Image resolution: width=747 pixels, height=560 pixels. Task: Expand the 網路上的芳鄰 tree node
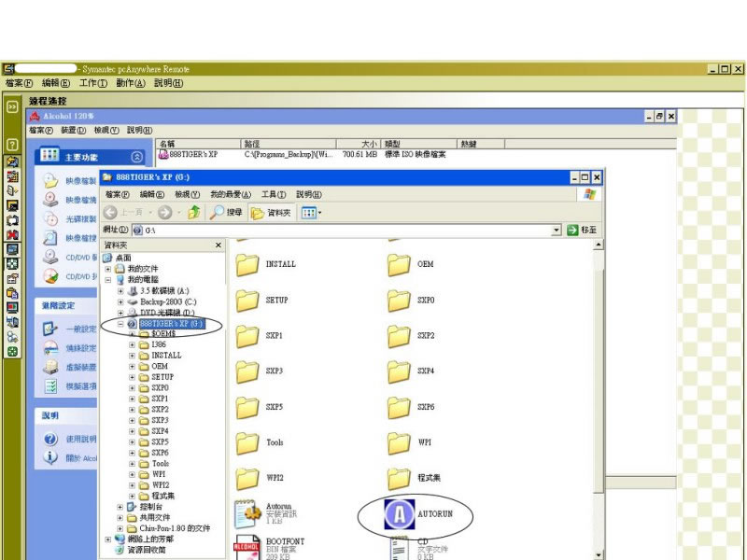pyautogui.click(x=108, y=539)
